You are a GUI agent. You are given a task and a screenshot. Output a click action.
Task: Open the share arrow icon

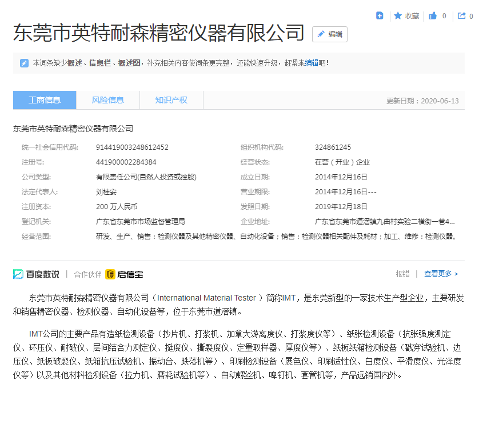(461, 16)
